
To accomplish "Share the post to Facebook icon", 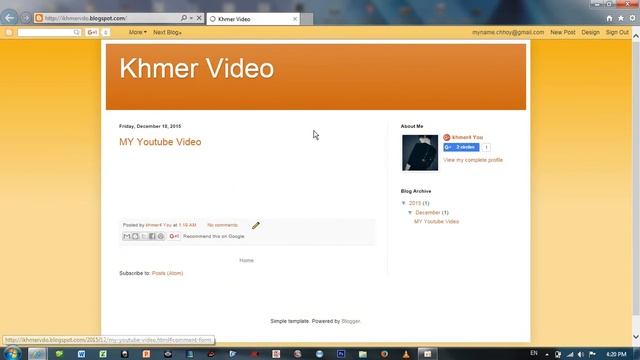I will tap(152, 236).
